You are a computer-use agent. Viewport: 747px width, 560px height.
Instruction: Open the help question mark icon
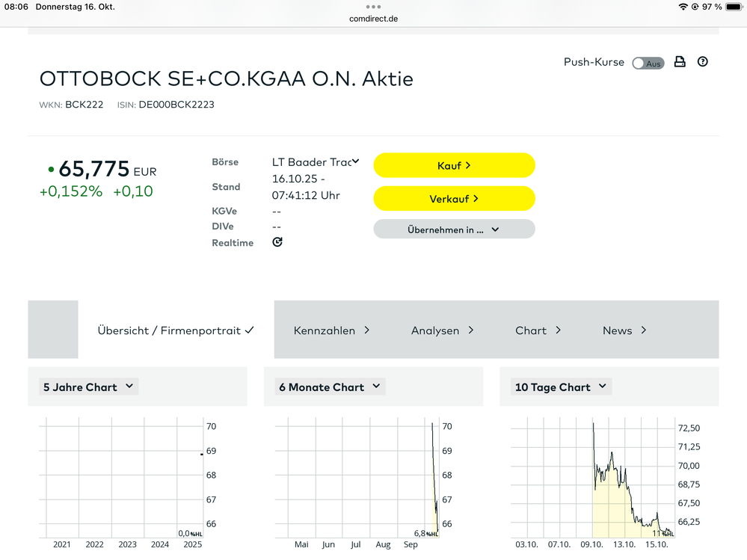point(702,62)
